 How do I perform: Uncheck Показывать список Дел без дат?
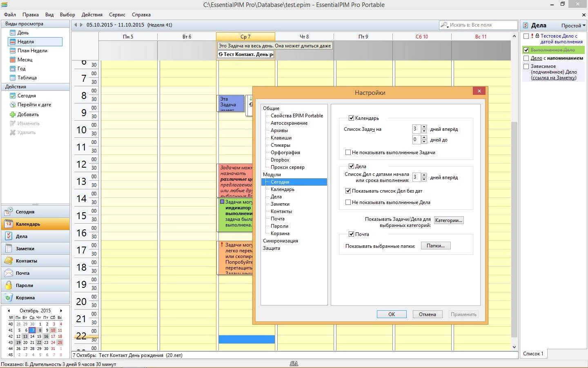coord(348,191)
